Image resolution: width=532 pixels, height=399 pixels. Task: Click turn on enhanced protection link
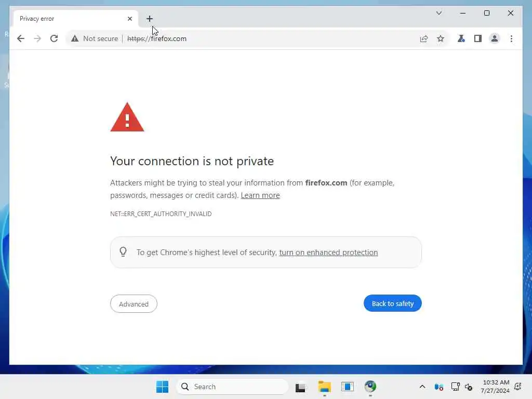coord(328,252)
